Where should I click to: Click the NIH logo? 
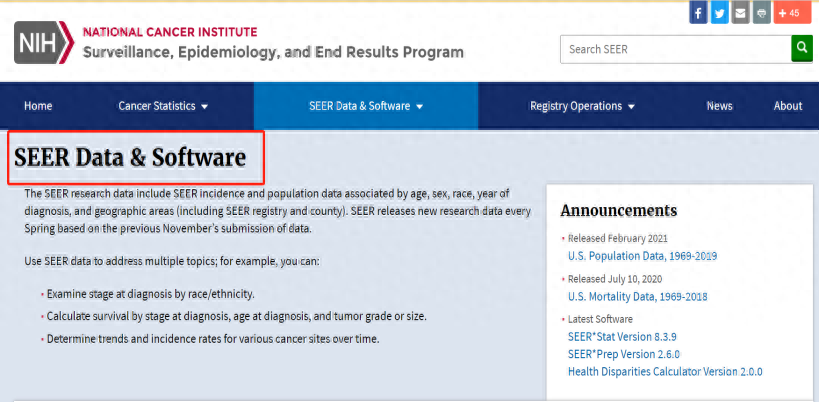click(44, 43)
